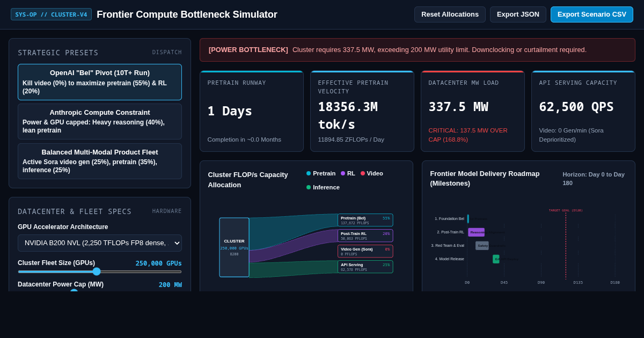The image size is (644, 338).
Task: Click the green Inference legend dot
Action: click(x=309, y=187)
